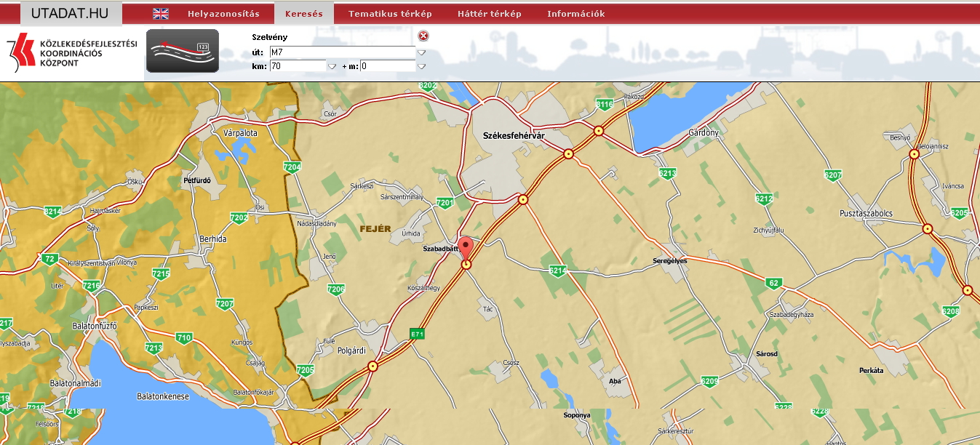
Task: Switch to the Tematikus térkép tab
Action: [x=390, y=14]
